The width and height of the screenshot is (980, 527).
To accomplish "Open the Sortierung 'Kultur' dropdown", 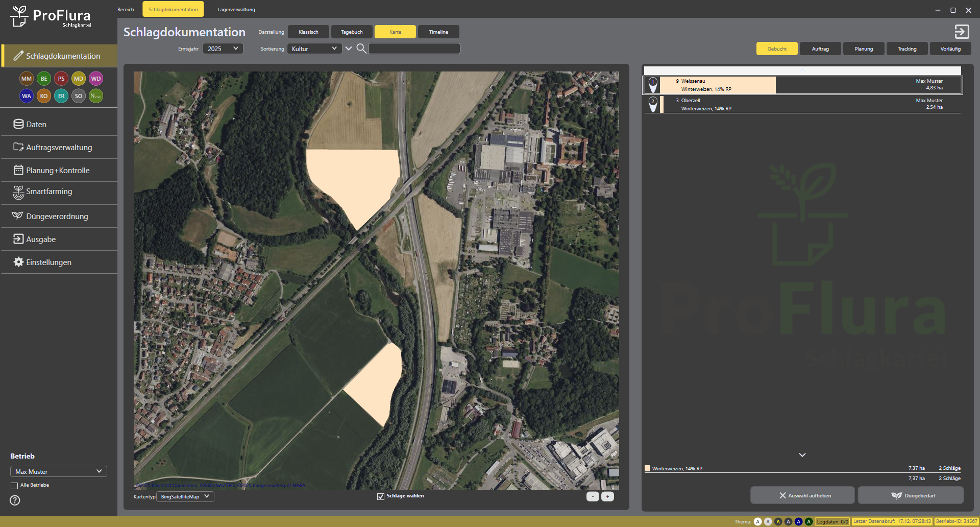I will click(314, 49).
